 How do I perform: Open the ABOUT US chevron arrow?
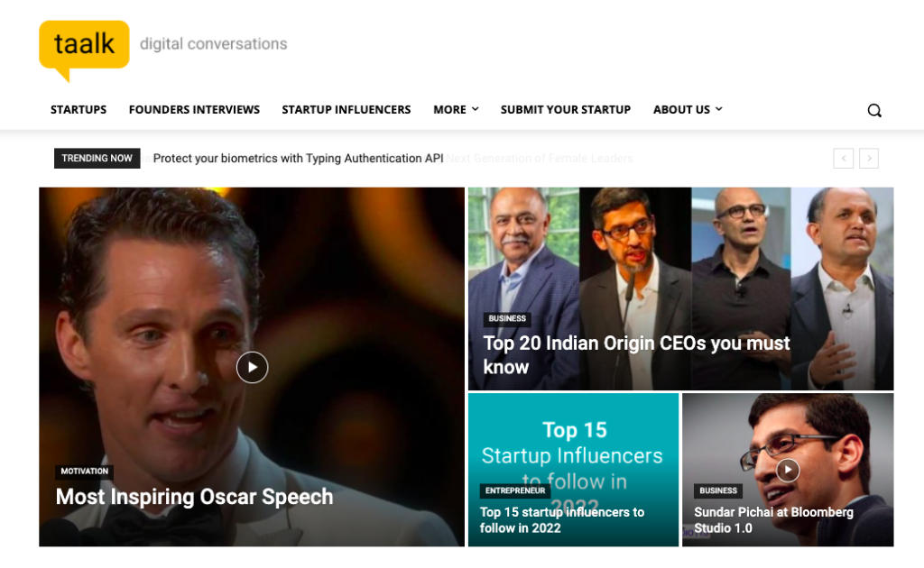(x=718, y=109)
